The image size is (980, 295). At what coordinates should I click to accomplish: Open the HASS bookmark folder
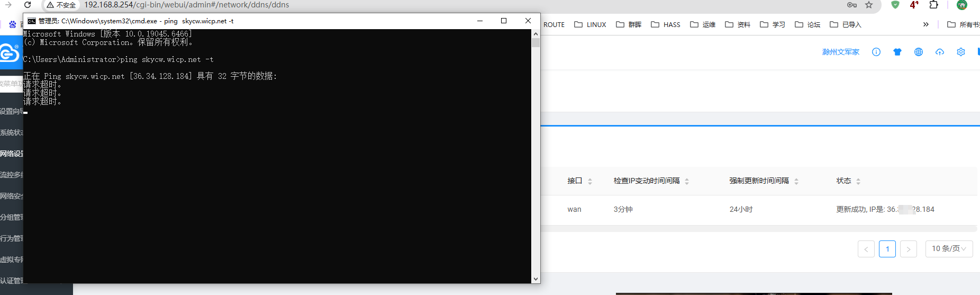666,24
